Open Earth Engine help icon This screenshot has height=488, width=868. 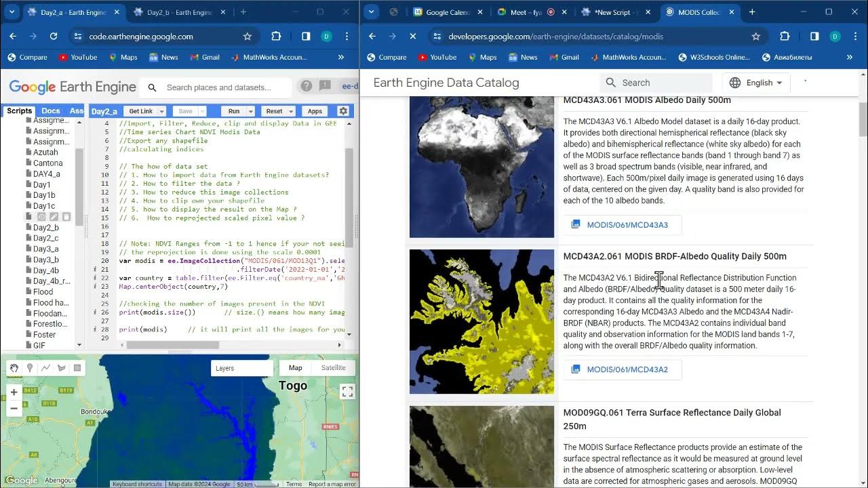point(307,86)
